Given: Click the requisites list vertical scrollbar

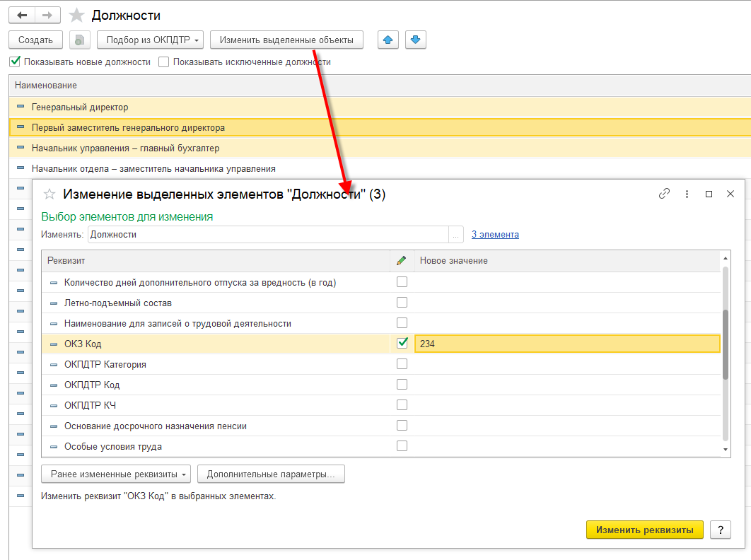Looking at the screenshot, I should click(x=726, y=344).
